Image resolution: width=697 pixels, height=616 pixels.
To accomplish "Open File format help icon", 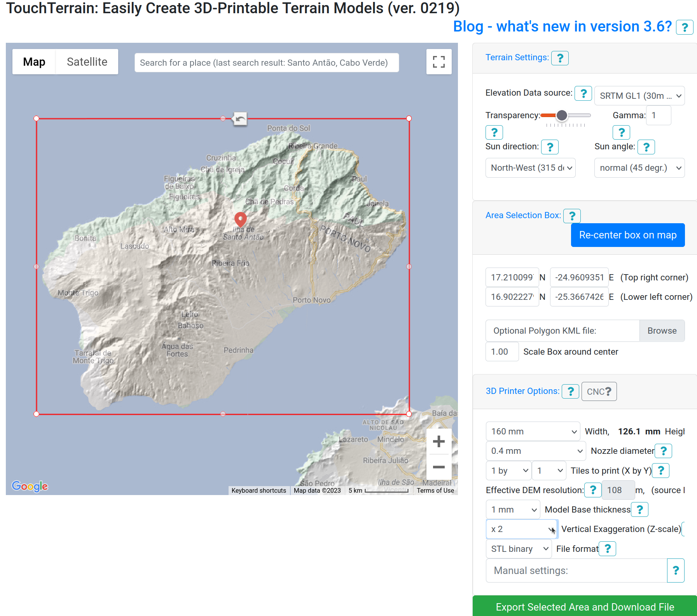I will click(608, 549).
